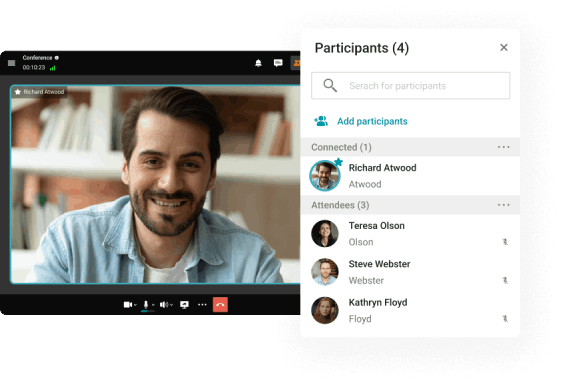Click the moderator star on Richard's avatar
The image size is (561, 383).
(x=338, y=162)
